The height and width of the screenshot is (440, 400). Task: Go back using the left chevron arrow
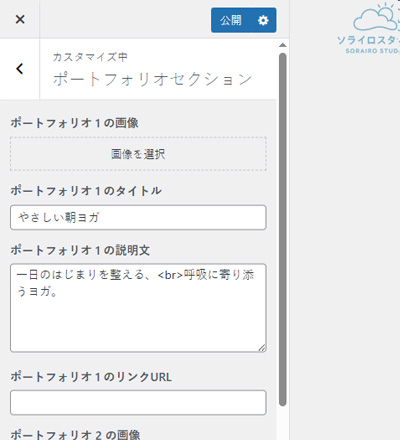coord(20,69)
